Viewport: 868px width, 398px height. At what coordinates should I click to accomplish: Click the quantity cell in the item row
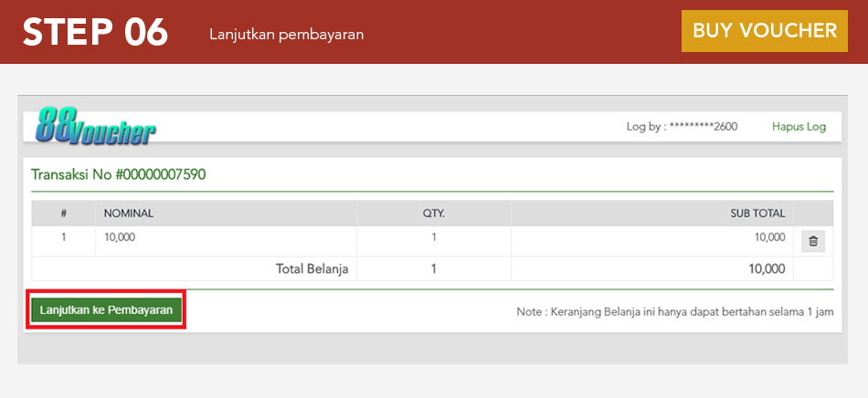(433, 237)
